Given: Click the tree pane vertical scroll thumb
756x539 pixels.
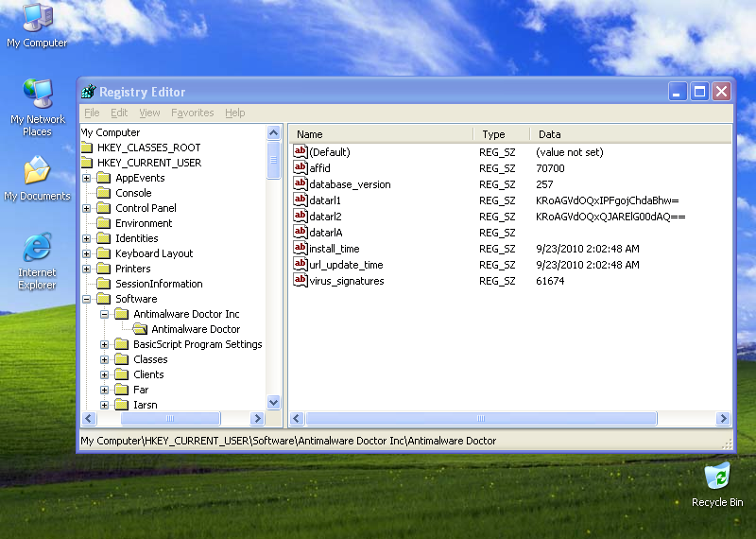Looking at the screenshot, I should (x=274, y=160).
